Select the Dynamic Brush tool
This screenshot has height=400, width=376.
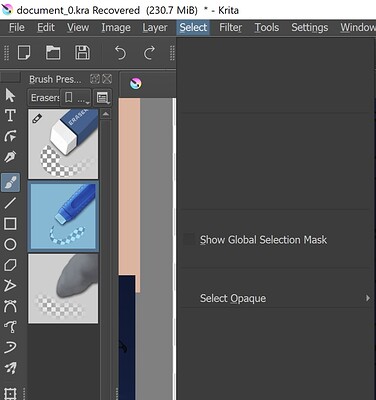pyautogui.click(x=10, y=347)
